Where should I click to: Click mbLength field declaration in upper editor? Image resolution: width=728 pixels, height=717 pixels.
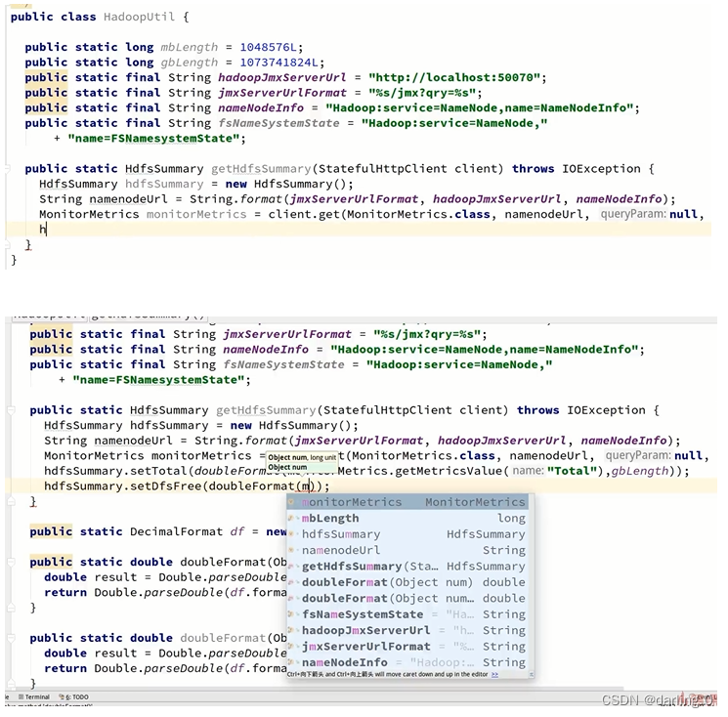tap(189, 47)
